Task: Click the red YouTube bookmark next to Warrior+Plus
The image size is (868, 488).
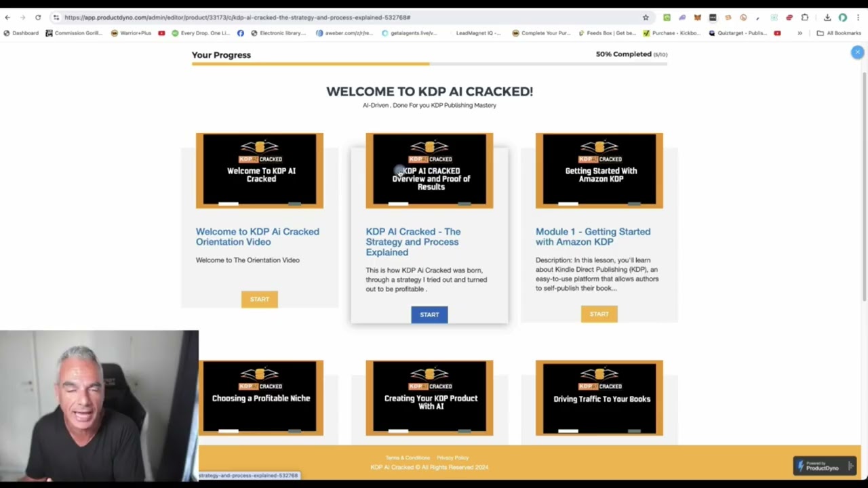Action: pyautogui.click(x=161, y=33)
